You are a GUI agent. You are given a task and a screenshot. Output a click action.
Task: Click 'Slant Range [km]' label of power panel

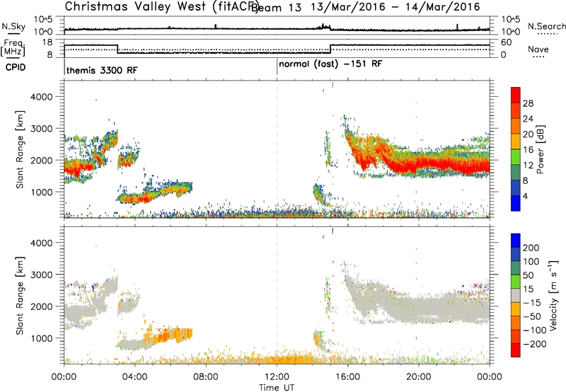tap(20, 149)
